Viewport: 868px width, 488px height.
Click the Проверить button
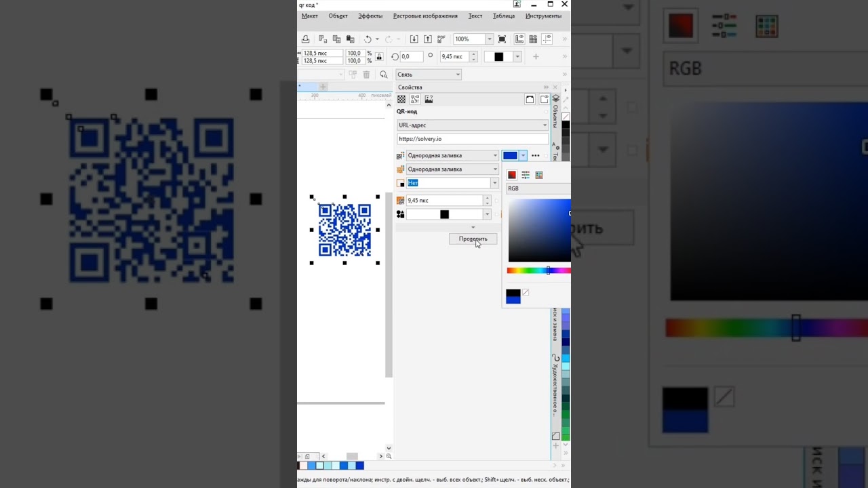[473, 239]
